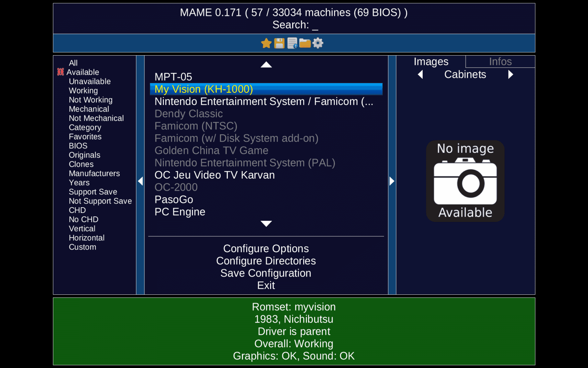
Task: Select PC Engine machine
Action: tap(266, 212)
